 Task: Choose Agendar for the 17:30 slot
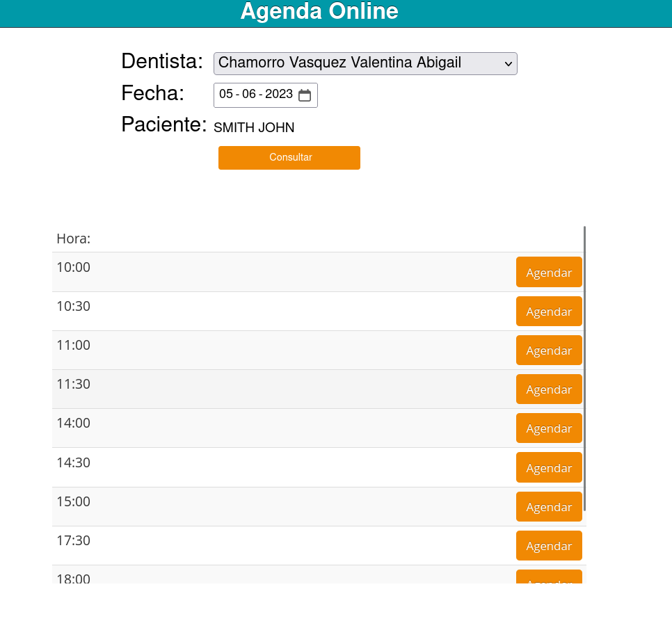pos(549,546)
